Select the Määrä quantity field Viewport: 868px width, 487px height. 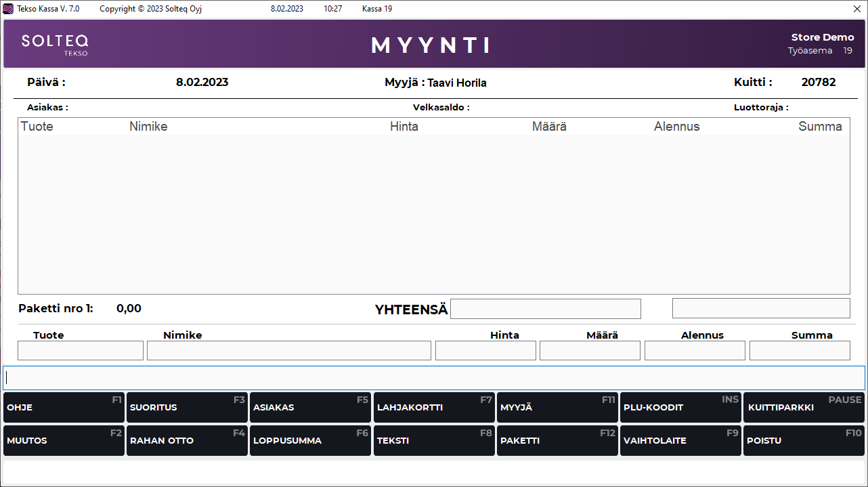[x=590, y=351]
